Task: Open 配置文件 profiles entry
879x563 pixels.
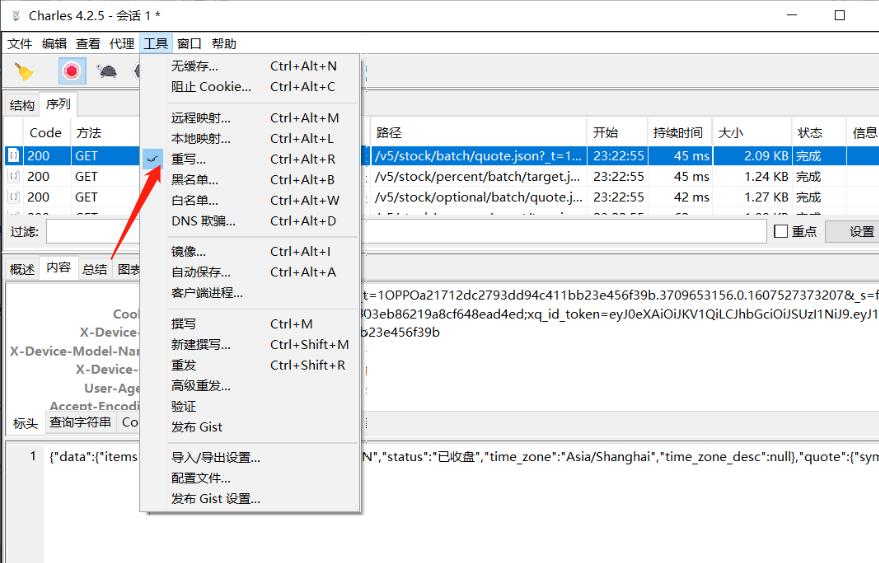Action: pyautogui.click(x=250, y=478)
